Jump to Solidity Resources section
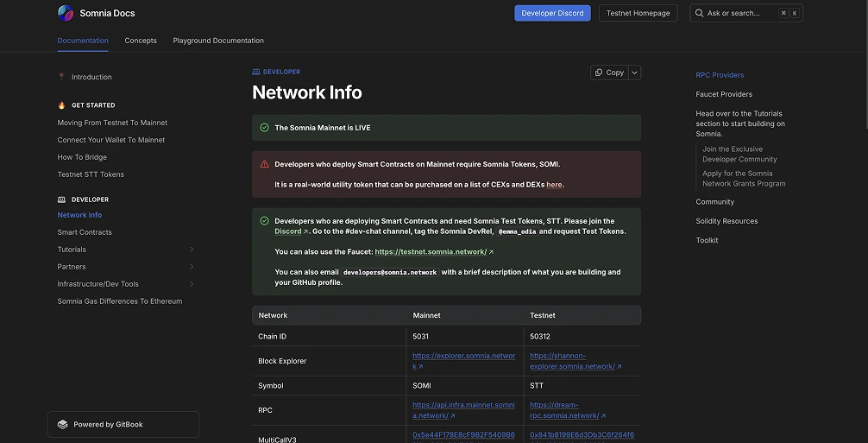Image resolution: width=868 pixels, height=443 pixels. [x=726, y=221]
